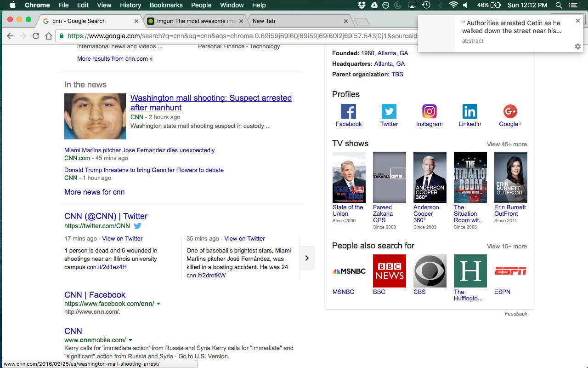Screen dimensions: 588x368
Task: Open CNN (@CNN) Twitter result
Action: 106,216
